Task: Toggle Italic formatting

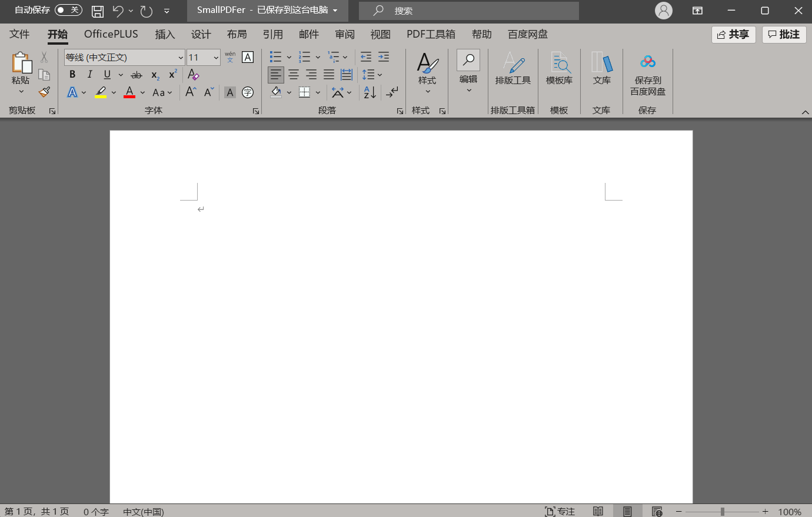Action: 89,75
